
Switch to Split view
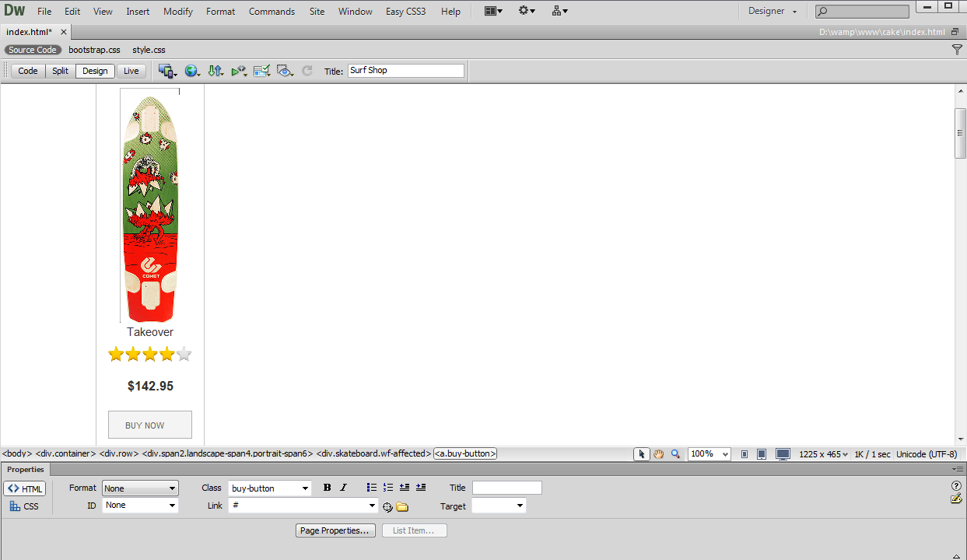tap(60, 71)
